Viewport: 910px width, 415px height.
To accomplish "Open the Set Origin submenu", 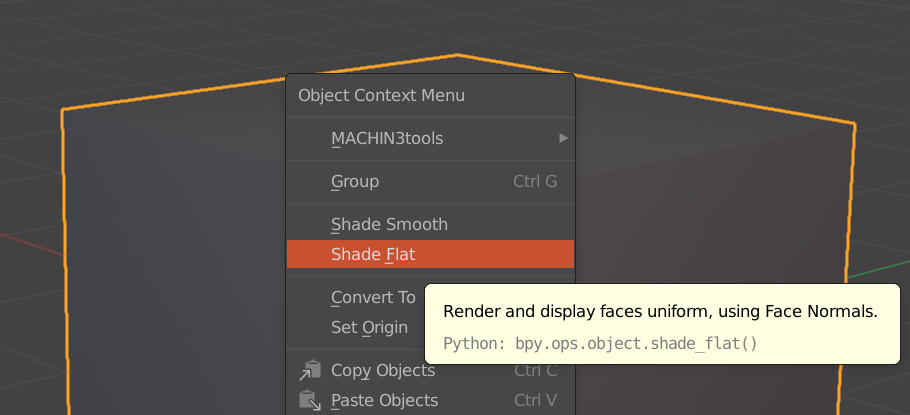I will (x=356, y=327).
